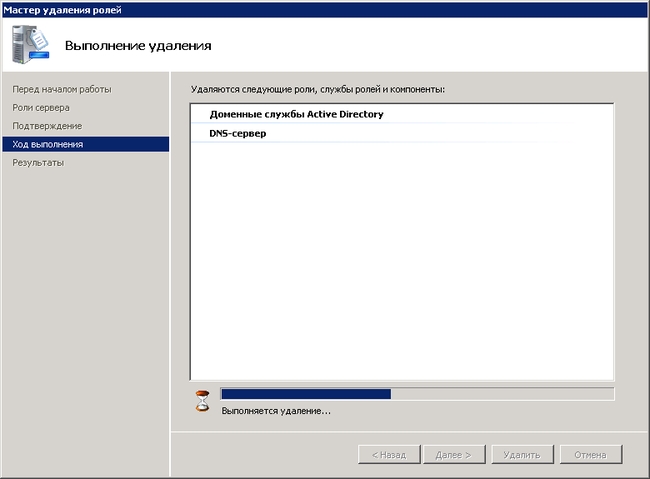Click the 'Выполнение удаления' page heading

[x=138, y=45]
